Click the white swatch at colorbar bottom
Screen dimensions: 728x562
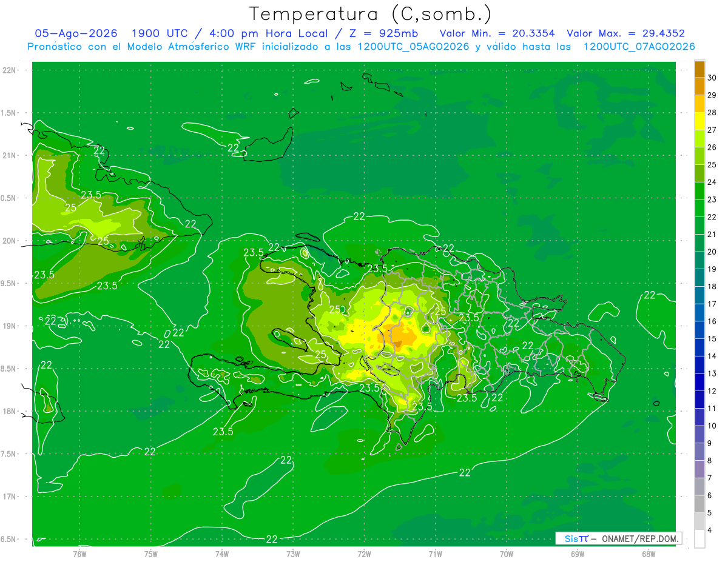click(x=699, y=539)
